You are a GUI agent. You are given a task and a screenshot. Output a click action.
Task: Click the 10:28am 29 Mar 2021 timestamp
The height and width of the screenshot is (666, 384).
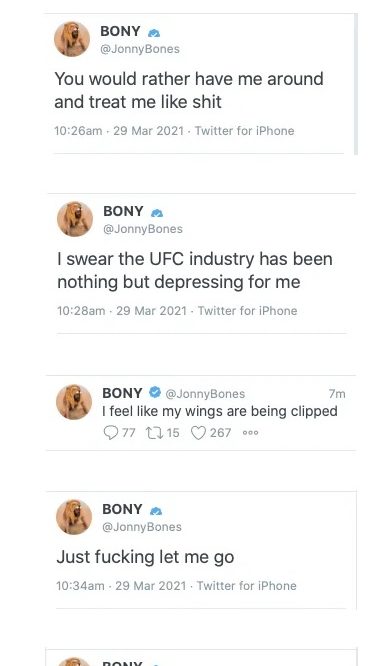click(122, 311)
